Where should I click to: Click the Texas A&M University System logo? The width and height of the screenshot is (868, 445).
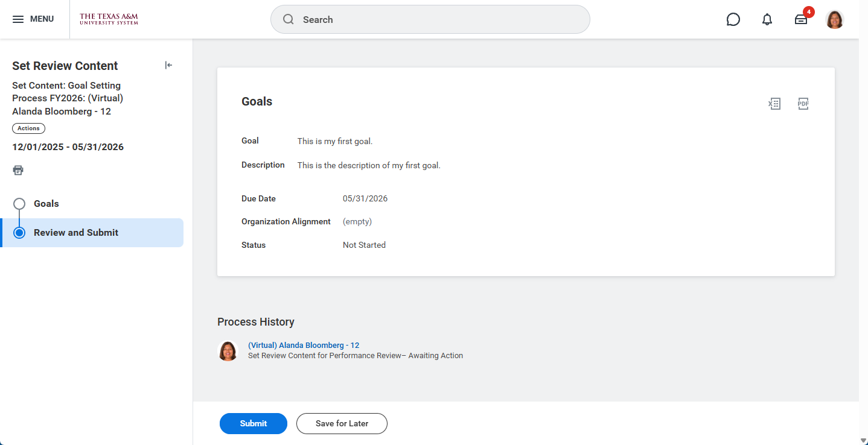(x=109, y=19)
